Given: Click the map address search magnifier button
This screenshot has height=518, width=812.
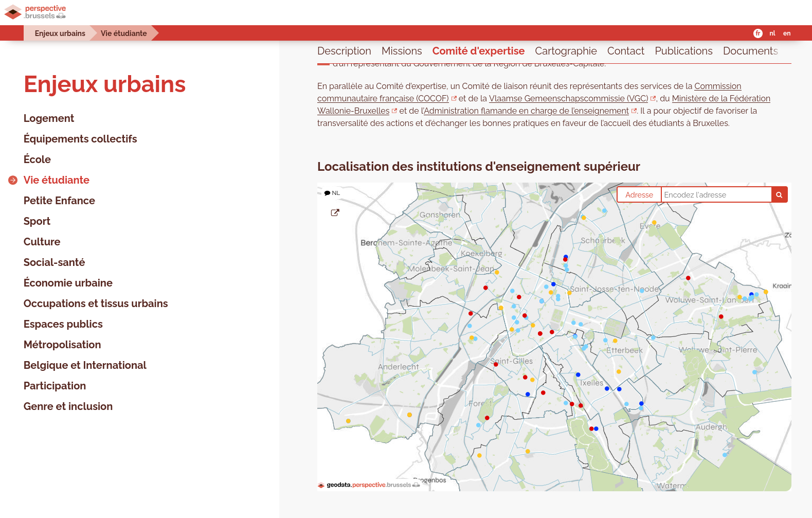Looking at the screenshot, I should pyautogui.click(x=779, y=195).
